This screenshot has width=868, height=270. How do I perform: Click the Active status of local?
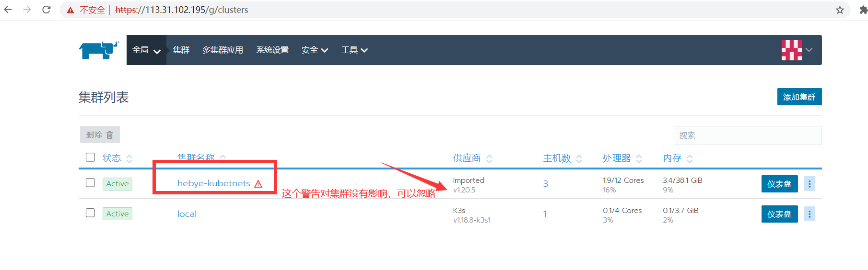tap(117, 214)
